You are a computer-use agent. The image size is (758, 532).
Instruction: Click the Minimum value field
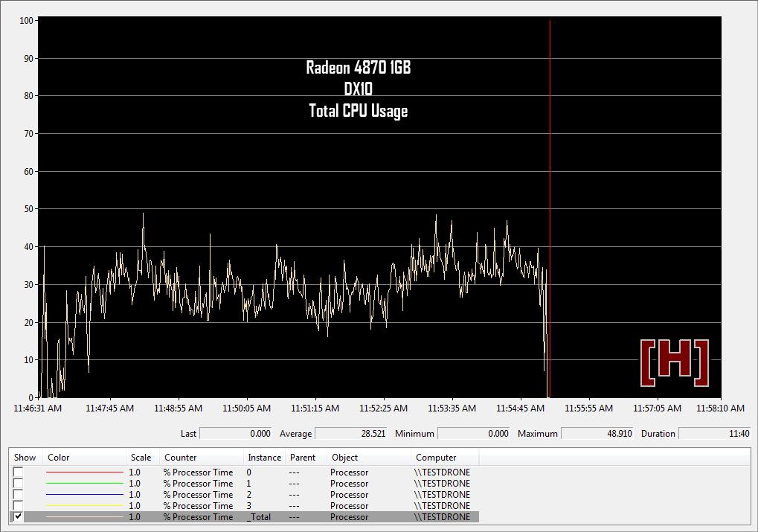click(474, 433)
